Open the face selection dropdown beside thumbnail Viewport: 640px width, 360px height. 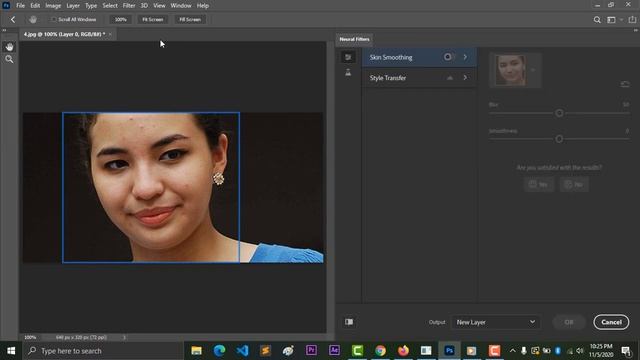[x=533, y=70]
